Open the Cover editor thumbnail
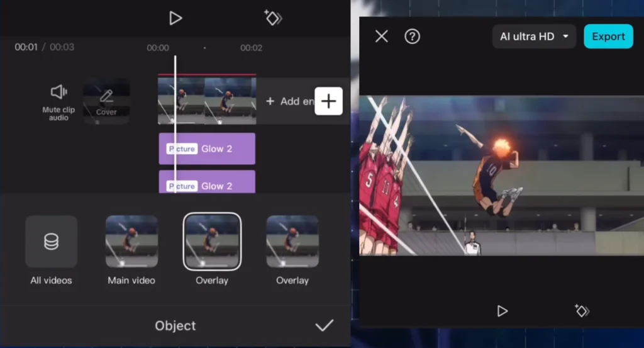Image resolution: width=644 pixels, height=348 pixels. (106, 101)
